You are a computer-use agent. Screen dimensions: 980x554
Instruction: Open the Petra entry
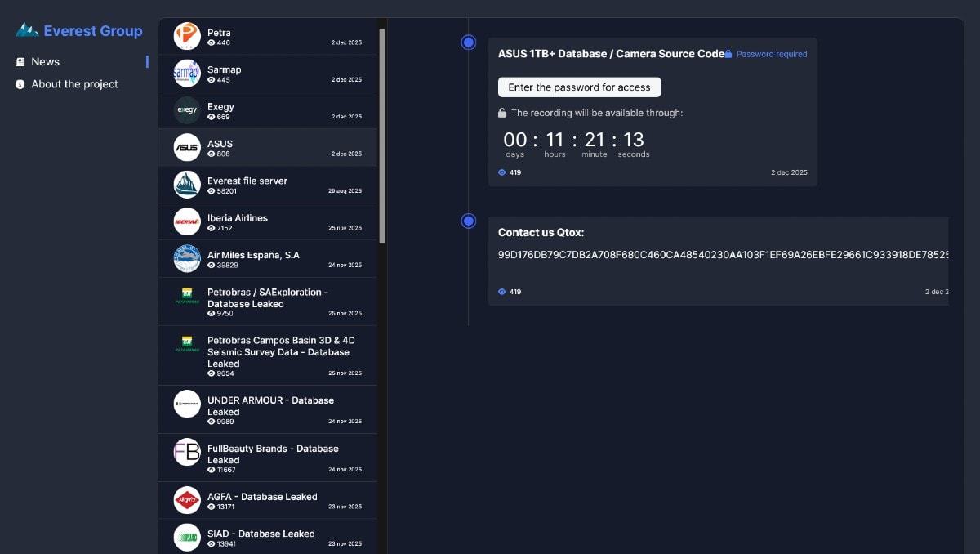pos(268,37)
